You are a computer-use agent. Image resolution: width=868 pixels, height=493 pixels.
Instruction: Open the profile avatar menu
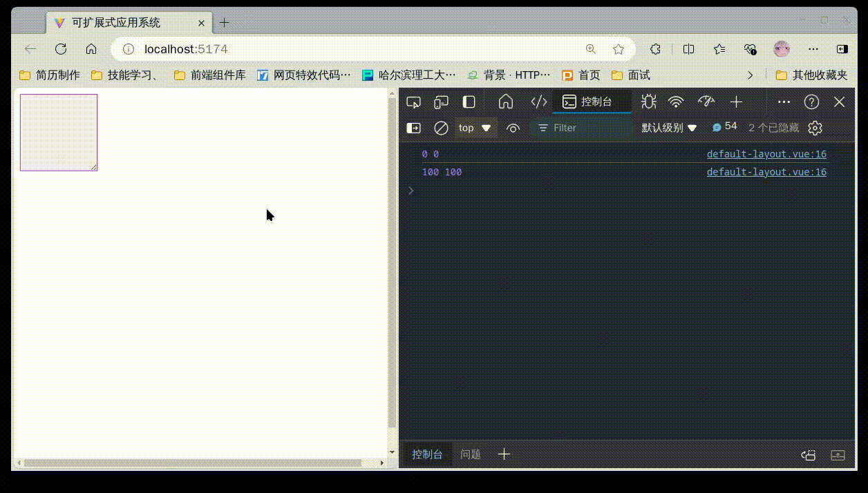(782, 49)
